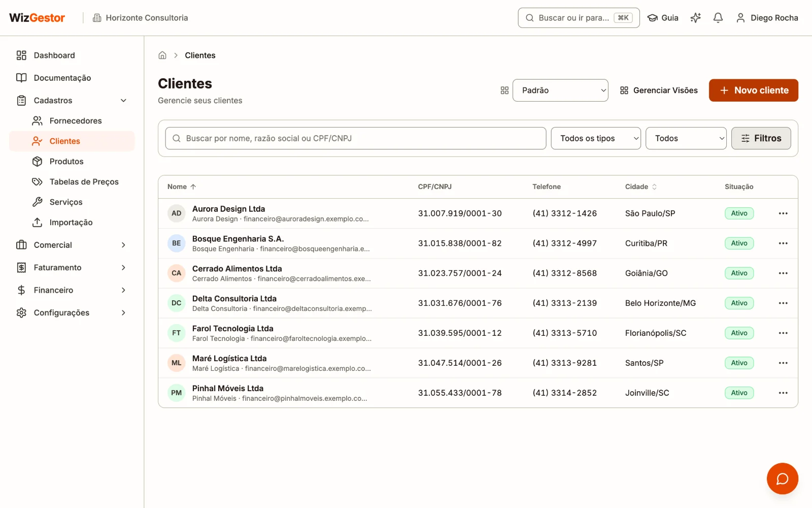The width and height of the screenshot is (812, 508).
Task: Go to Produtos in sidebar
Action: [x=72, y=162]
